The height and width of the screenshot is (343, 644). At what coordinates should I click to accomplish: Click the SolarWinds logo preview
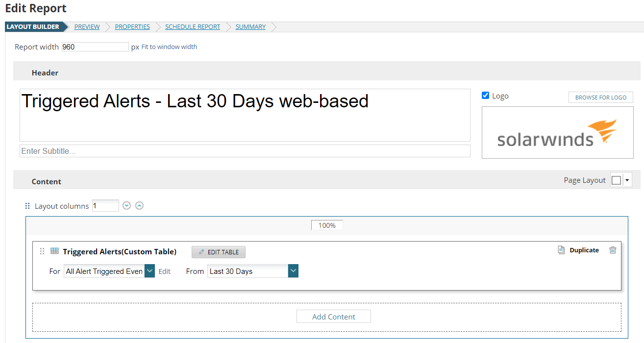click(558, 133)
